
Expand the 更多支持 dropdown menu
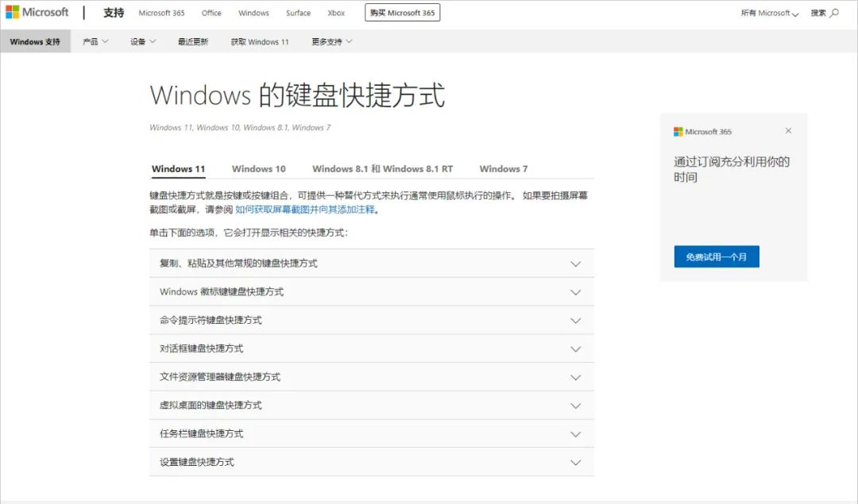point(331,41)
